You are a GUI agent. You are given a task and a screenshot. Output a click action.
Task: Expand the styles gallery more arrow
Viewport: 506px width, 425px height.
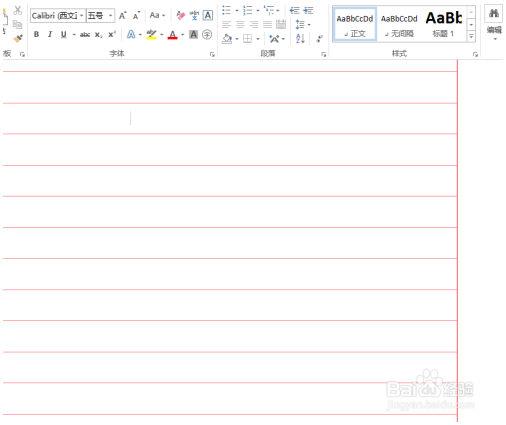click(471, 37)
